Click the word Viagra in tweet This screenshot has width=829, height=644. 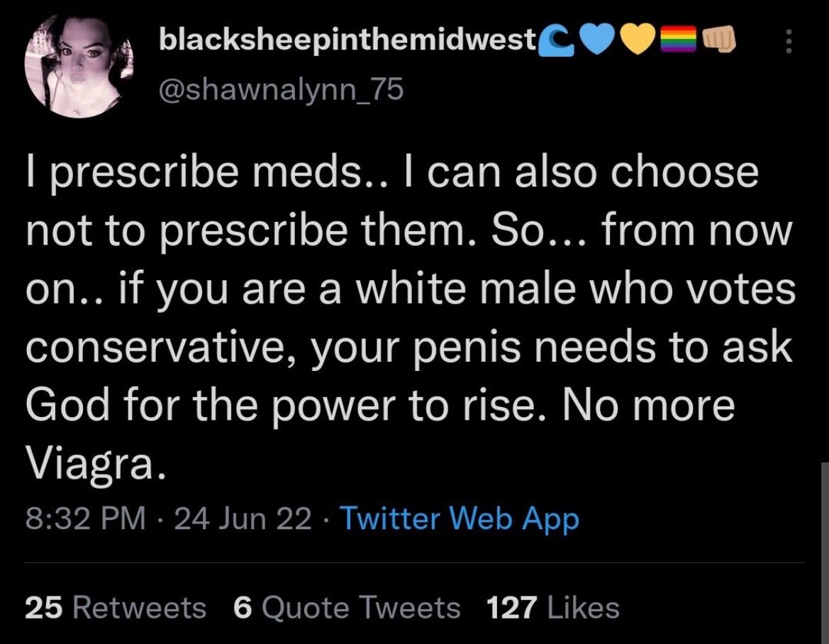coord(95,462)
